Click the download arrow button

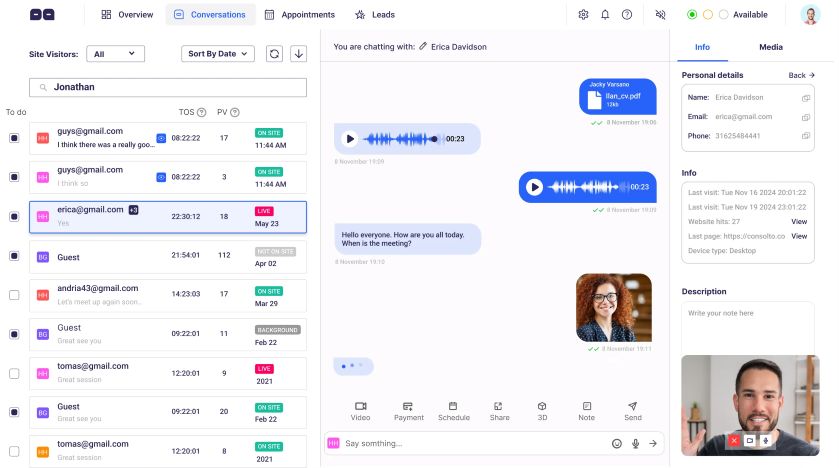[299, 53]
